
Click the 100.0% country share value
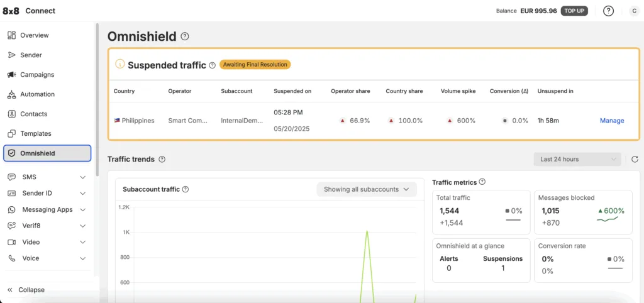coord(411,121)
